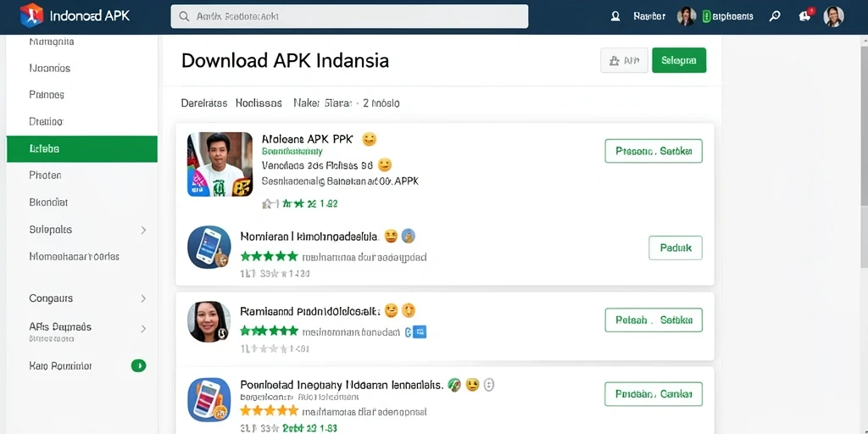Image resolution: width=868 pixels, height=434 pixels.
Task: Open the Nomieran l kimolungadeslula title
Action: coord(309,236)
